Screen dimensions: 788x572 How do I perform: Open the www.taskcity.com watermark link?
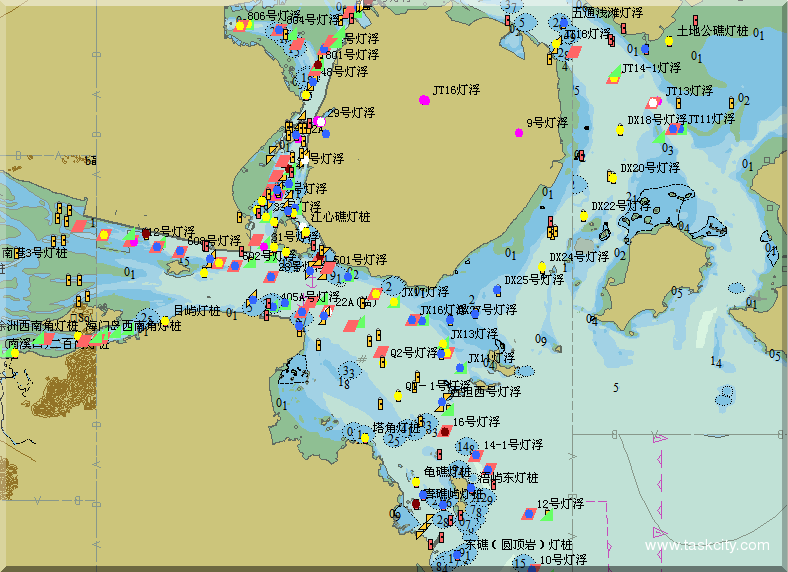pyautogui.click(x=708, y=546)
